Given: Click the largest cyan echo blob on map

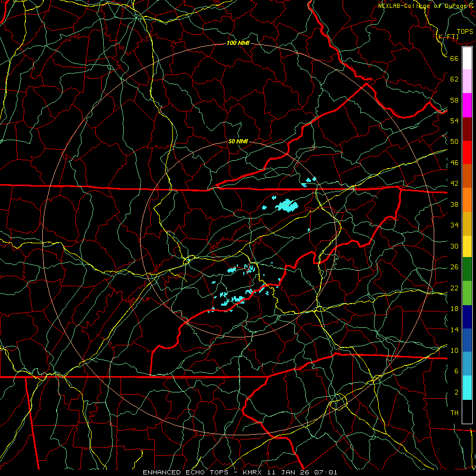Looking at the screenshot, I should coord(287,206).
